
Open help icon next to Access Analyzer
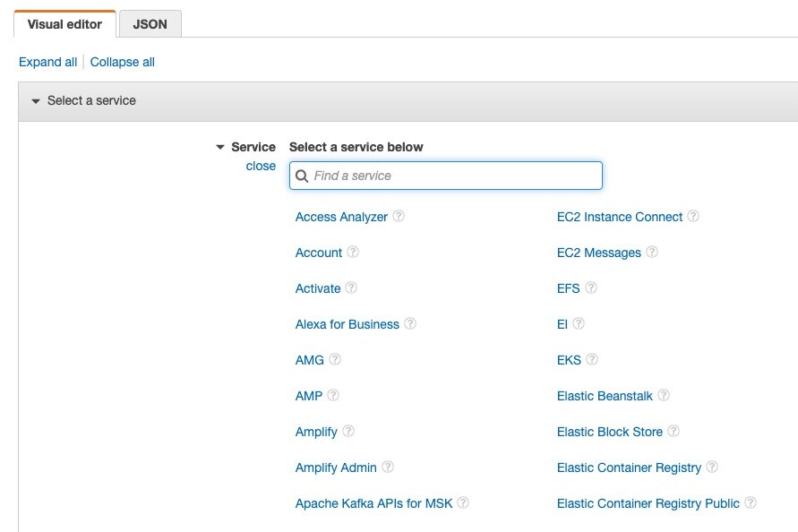tap(399, 217)
